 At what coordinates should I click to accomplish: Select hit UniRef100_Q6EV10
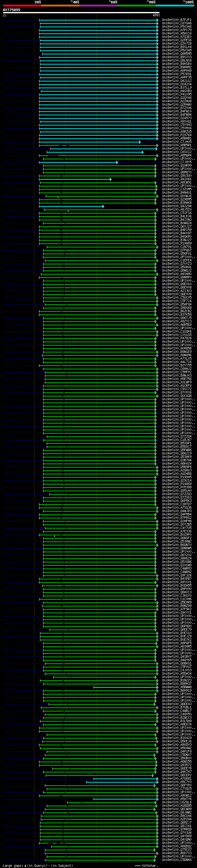[x=176, y=284]
